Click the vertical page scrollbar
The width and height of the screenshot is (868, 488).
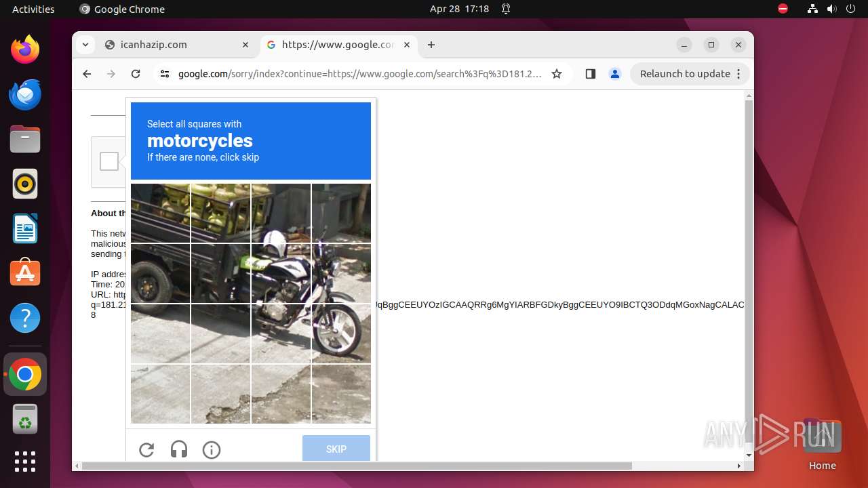coord(749,271)
